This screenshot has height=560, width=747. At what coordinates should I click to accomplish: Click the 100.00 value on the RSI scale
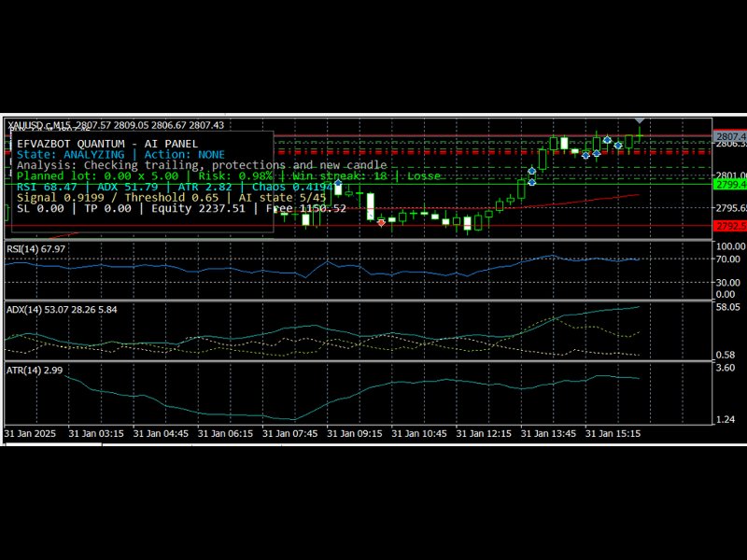(730, 246)
